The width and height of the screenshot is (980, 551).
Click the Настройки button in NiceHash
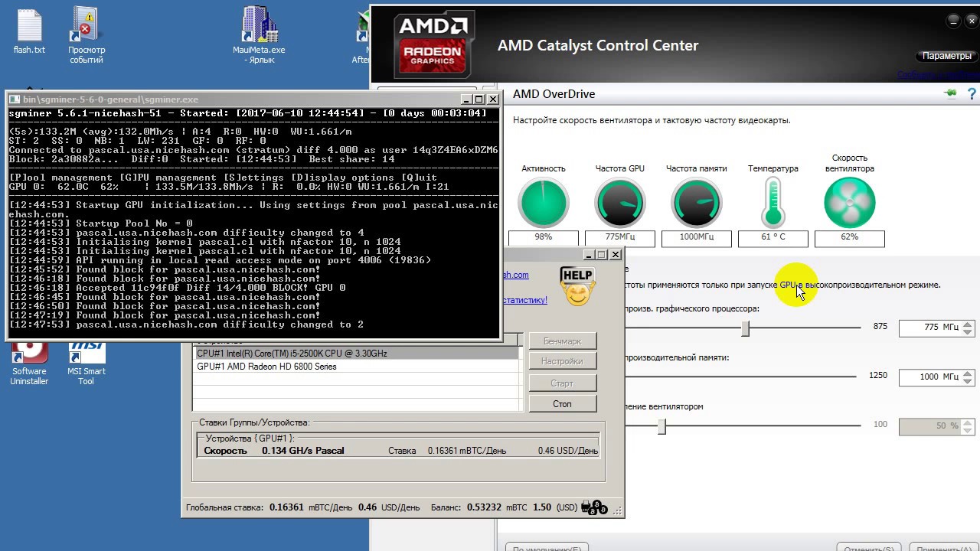[562, 361]
